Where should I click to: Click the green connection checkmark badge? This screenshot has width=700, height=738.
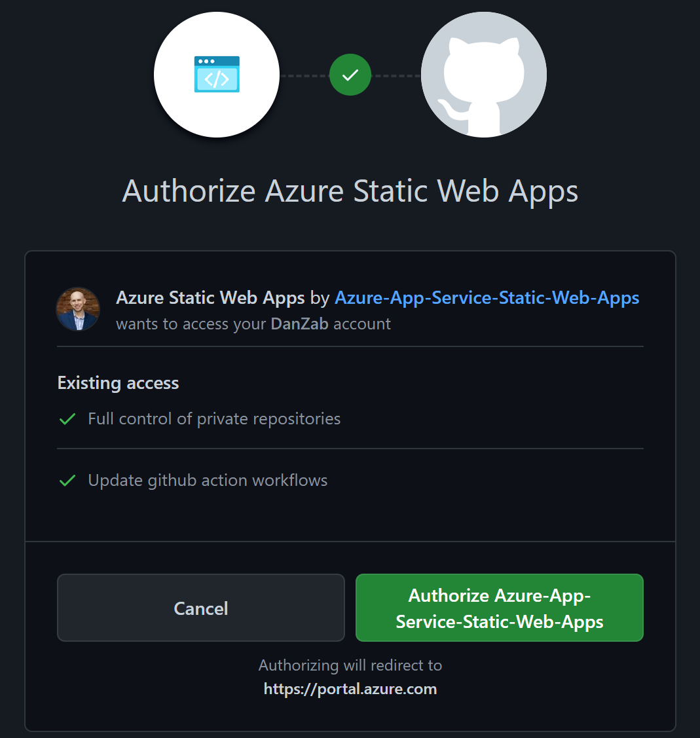click(x=350, y=75)
